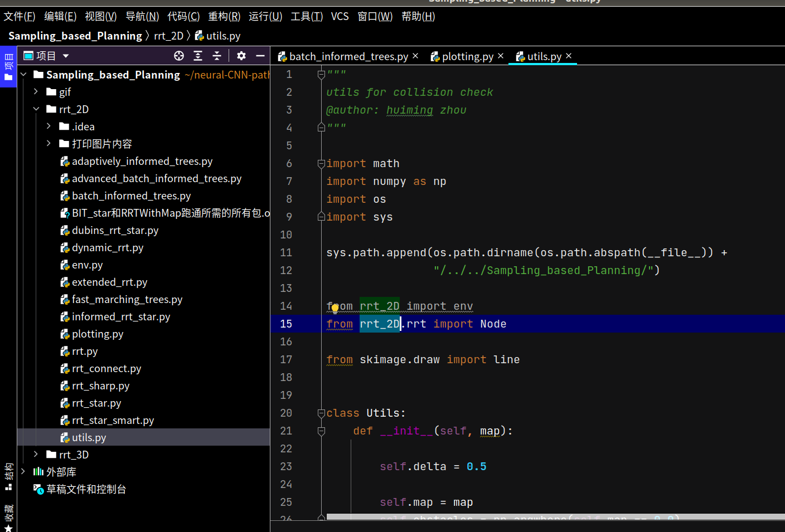Collapse the rrt_2D folder
This screenshot has width=785, height=532.
coord(36,109)
